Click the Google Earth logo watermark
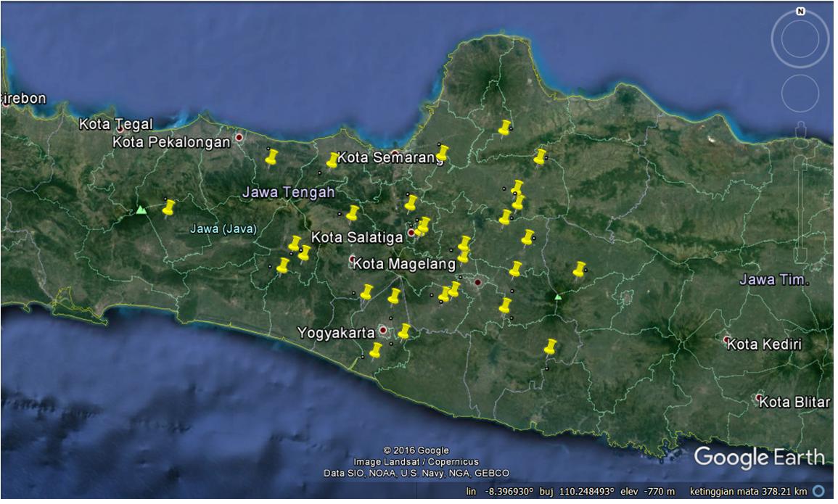The width and height of the screenshot is (838, 504). pos(759,458)
